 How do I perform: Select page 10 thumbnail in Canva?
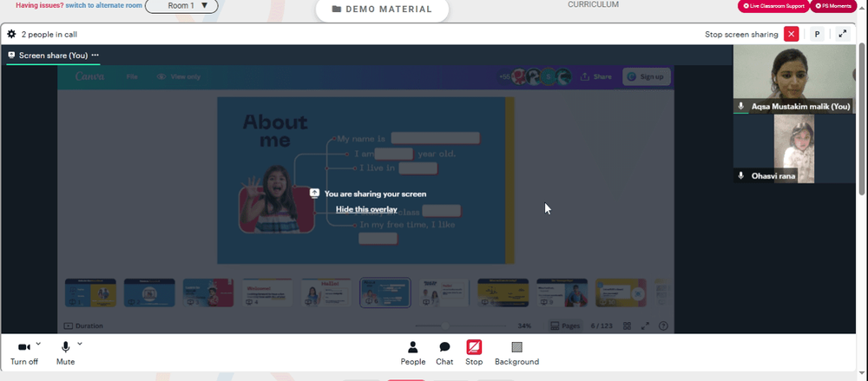(x=621, y=292)
